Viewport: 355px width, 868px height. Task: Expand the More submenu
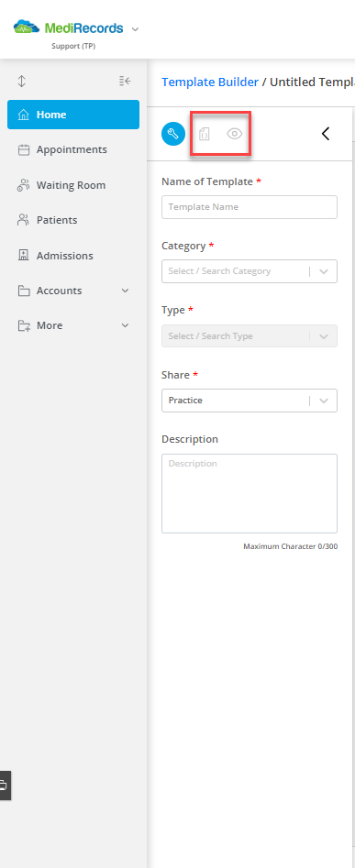pos(125,325)
